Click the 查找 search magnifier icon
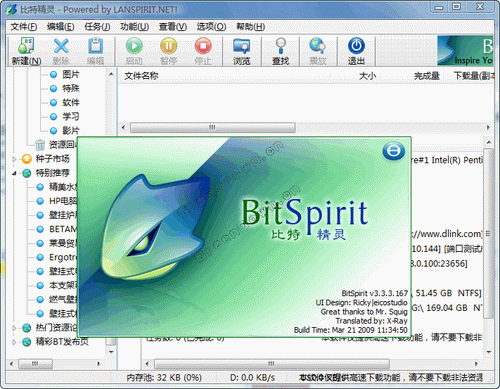 click(x=280, y=46)
